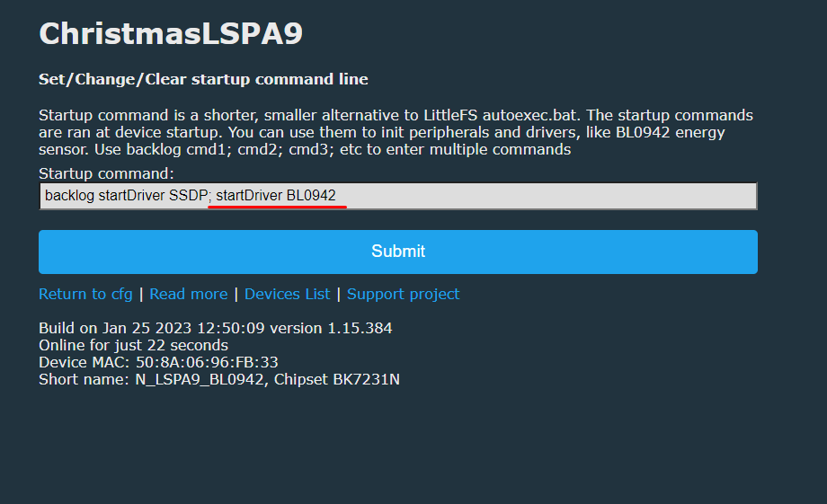
Task: Focus the Startup command text field
Action: click(398, 196)
